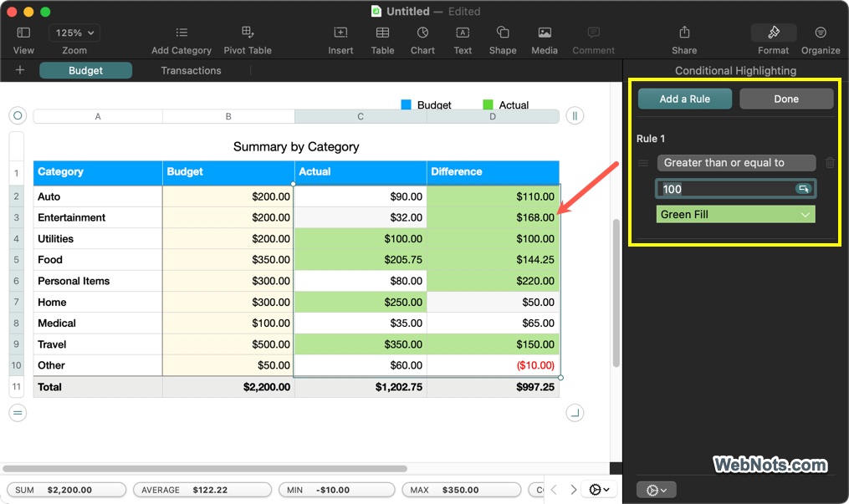The image size is (849, 504).
Task: Click the MAX $350.00 status pill
Action: pyautogui.click(x=462, y=490)
